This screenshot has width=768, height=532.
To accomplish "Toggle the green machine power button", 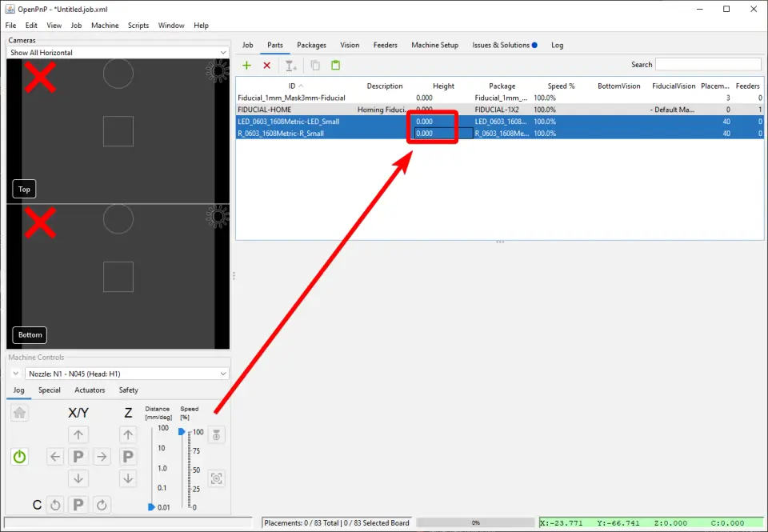I will pyautogui.click(x=19, y=457).
